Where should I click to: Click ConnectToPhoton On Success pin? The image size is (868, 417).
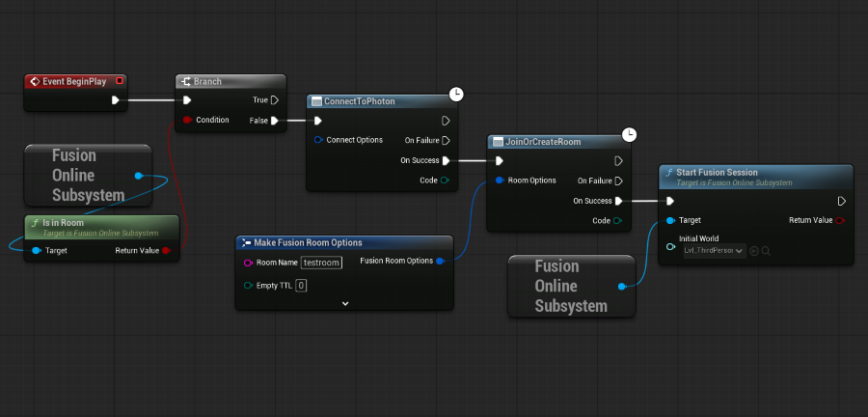[x=447, y=160]
